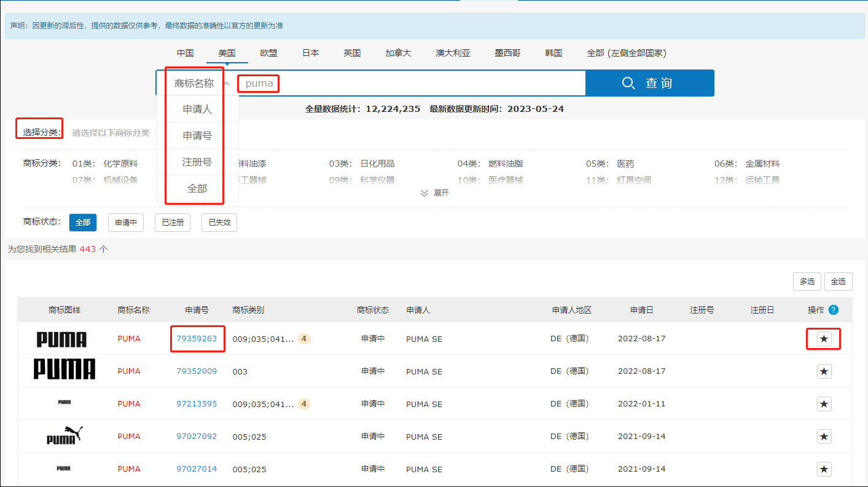The height and width of the screenshot is (487, 868).
Task: Open application number 97027092 link
Action: point(197,436)
